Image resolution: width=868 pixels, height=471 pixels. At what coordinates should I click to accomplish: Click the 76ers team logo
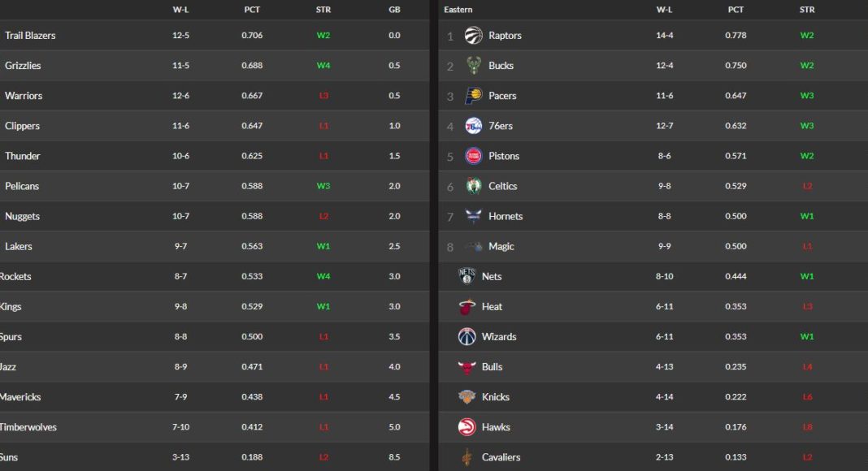point(473,126)
